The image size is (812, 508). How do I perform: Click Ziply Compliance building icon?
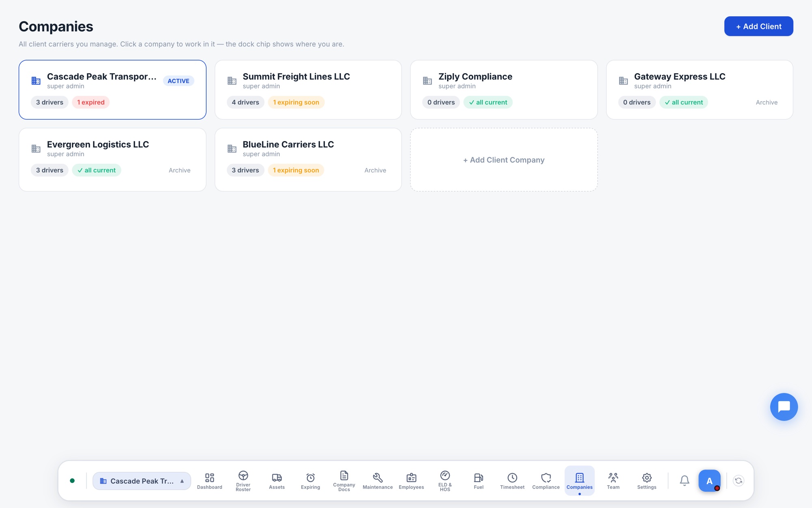click(428, 81)
